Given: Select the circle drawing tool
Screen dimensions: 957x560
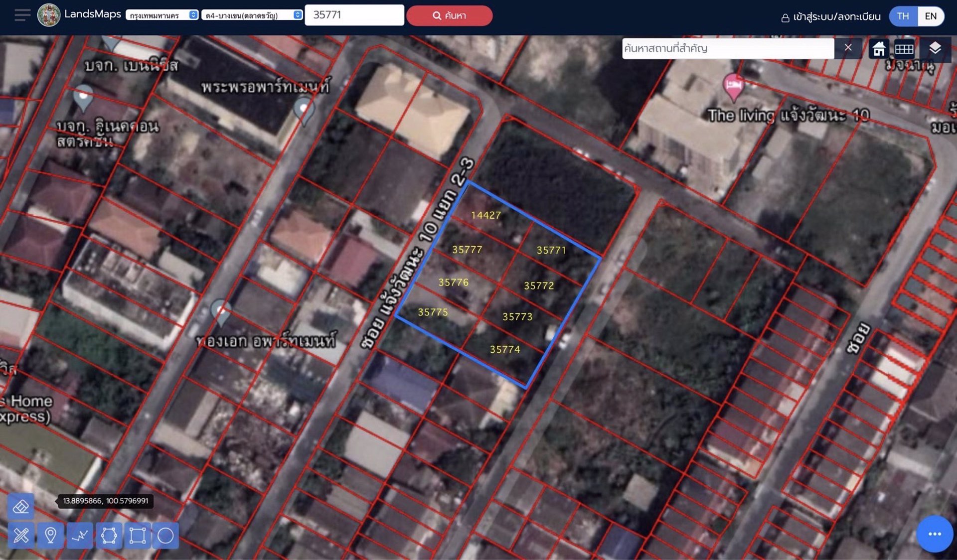Looking at the screenshot, I should coord(165,536).
